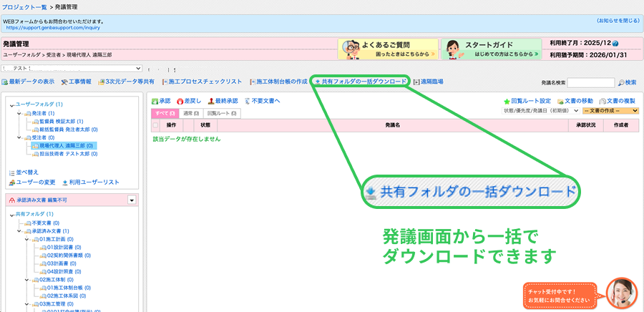
Task: Open the 状態/優先度/発議日 sort dropdown
Action: click(541, 111)
